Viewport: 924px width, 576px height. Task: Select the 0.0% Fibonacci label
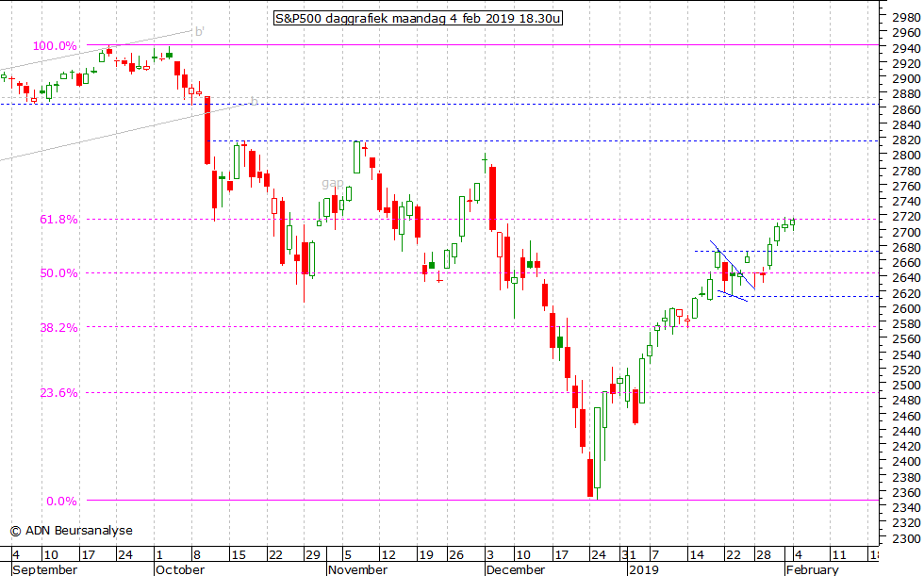(61, 502)
